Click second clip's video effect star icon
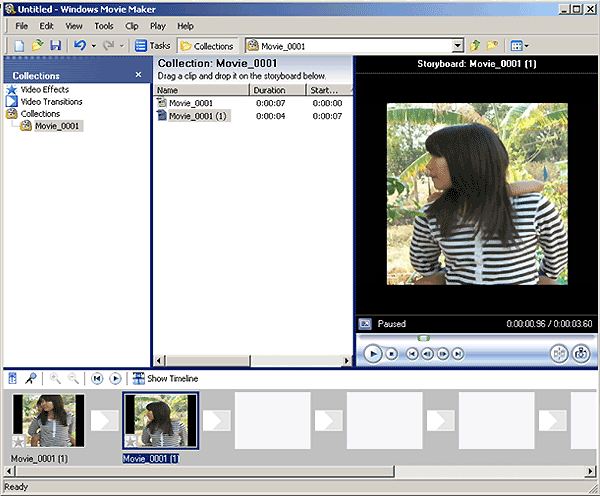Image resolution: width=600 pixels, height=496 pixels. (130, 441)
